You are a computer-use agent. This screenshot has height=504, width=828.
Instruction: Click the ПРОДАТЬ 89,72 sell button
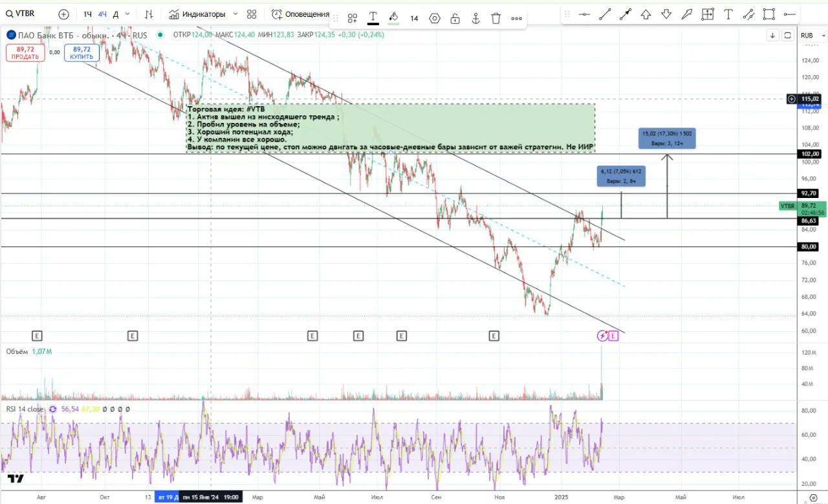[25, 52]
